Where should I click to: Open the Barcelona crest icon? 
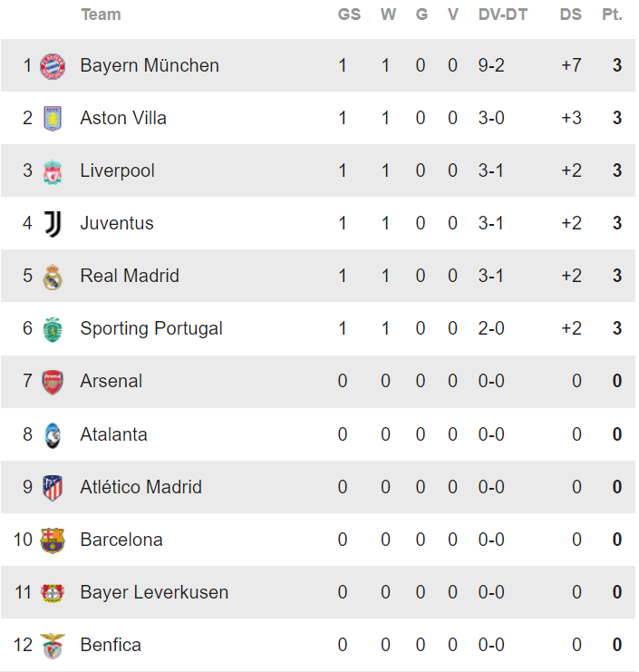[x=53, y=540]
